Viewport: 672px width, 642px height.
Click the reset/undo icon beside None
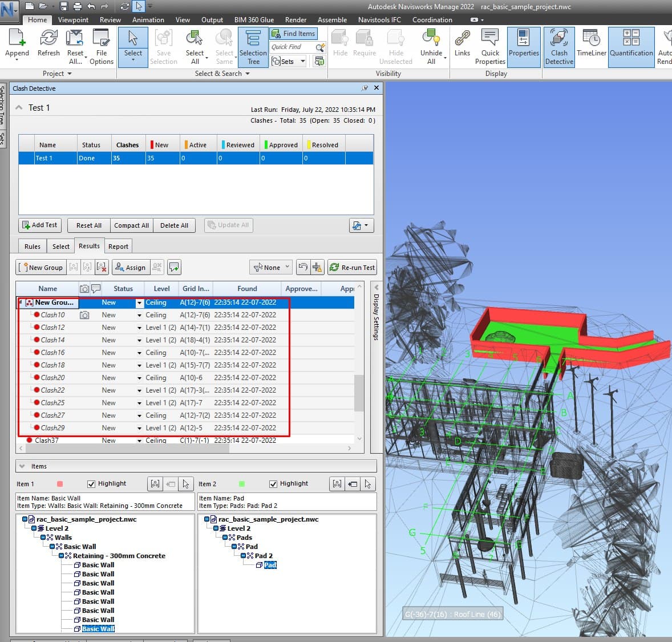303,267
